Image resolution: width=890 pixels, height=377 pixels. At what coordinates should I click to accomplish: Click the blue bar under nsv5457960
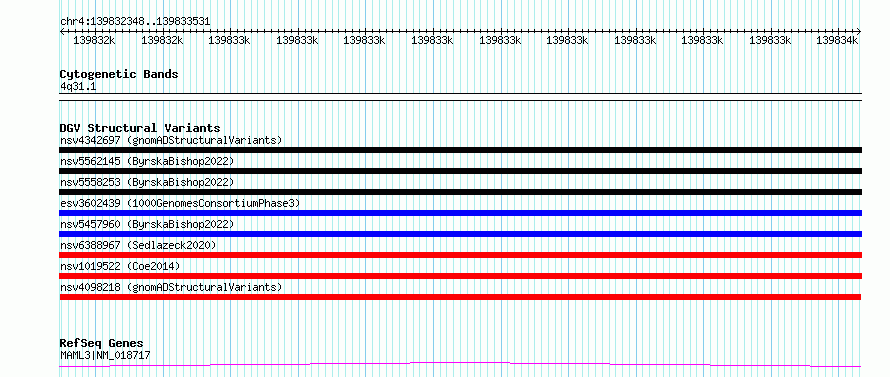pos(460,234)
